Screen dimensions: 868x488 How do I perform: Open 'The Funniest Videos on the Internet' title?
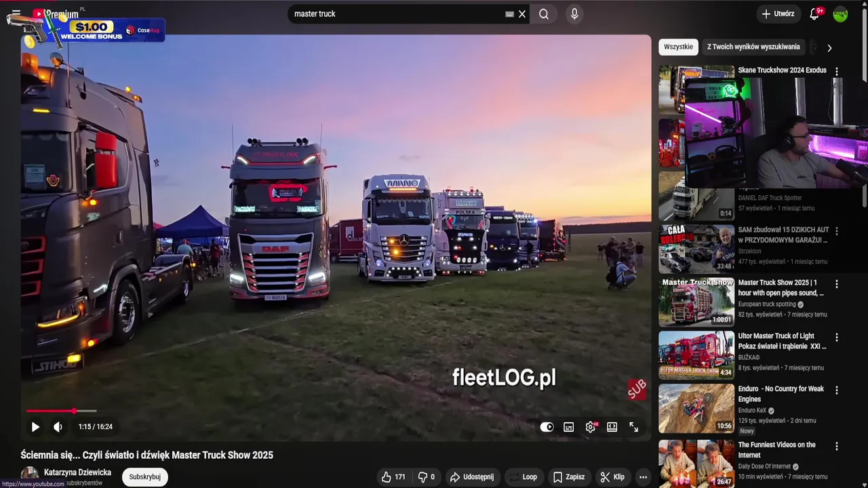[777, 450]
